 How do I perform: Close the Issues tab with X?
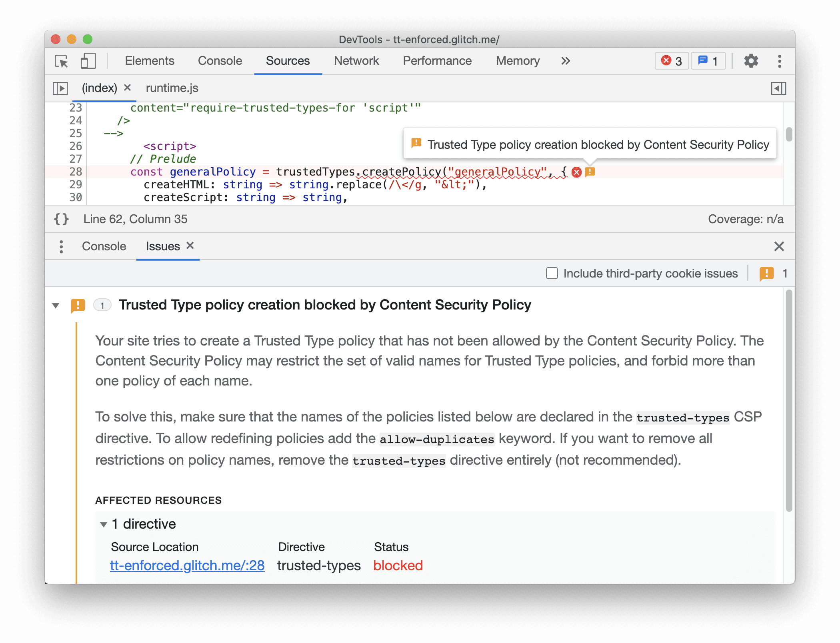pos(188,247)
